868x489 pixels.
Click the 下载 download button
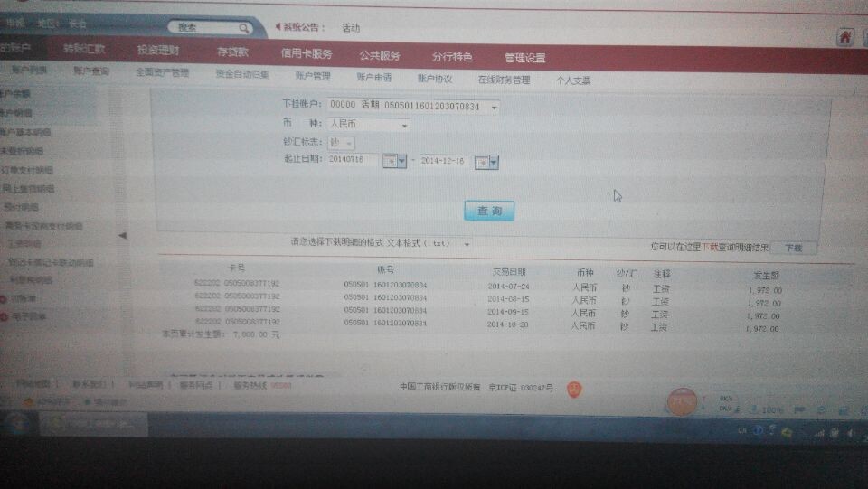point(793,249)
